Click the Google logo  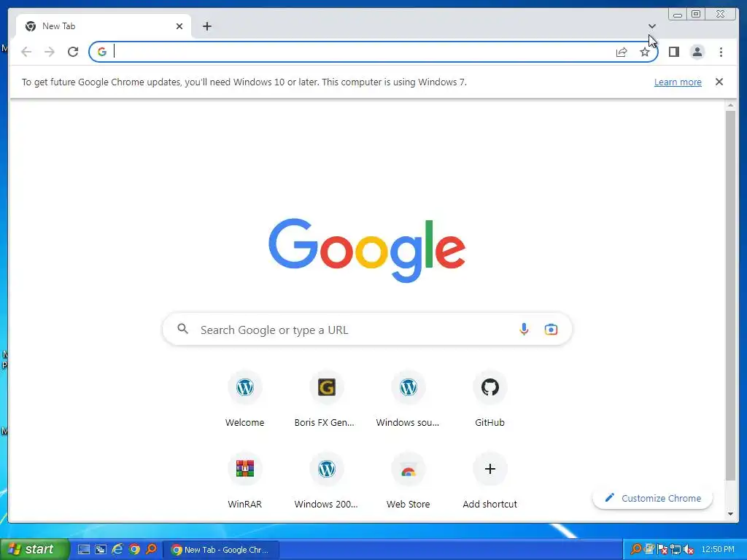(367, 251)
